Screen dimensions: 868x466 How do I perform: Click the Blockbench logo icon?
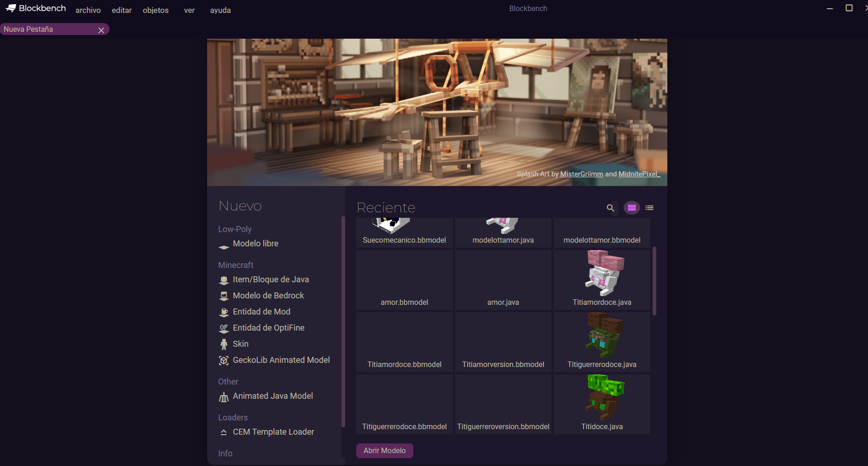[11, 8]
